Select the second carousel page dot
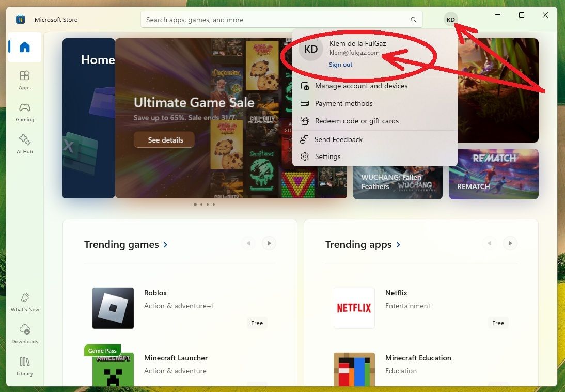 [x=201, y=205]
